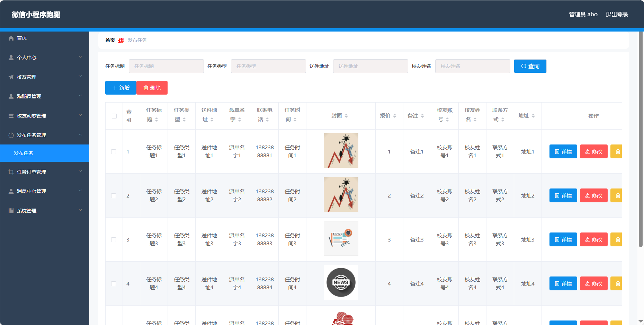644x325 pixels.
Task: Sort by 联系电话 column arrows
Action: [x=267, y=120]
